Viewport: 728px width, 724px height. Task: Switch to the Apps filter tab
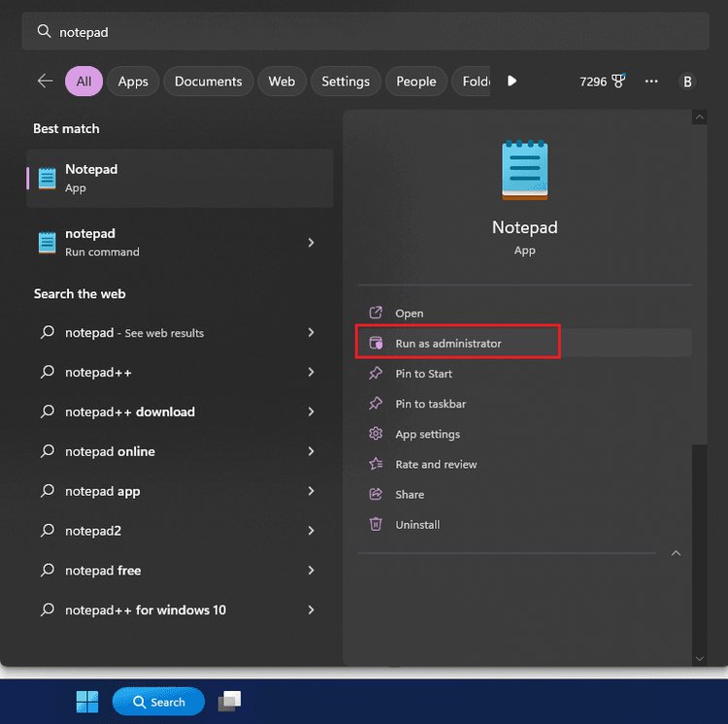pyautogui.click(x=133, y=82)
